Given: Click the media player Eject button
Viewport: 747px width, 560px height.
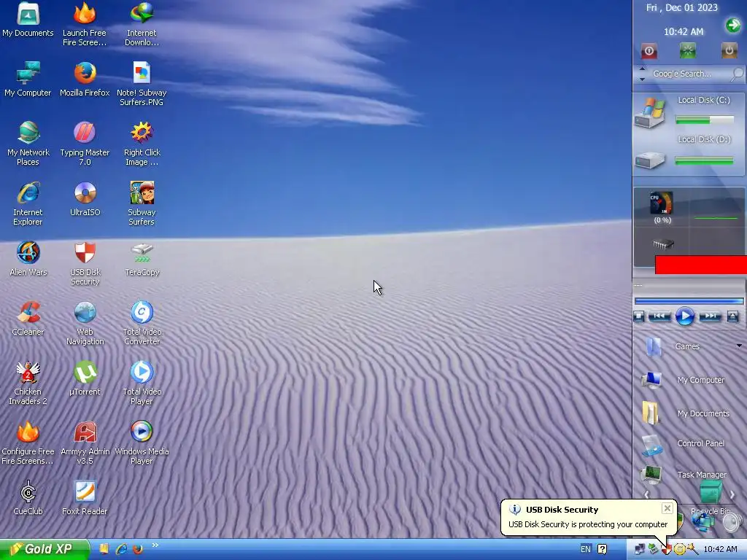Looking at the screenshot, I should pyautogui.click(x=732, y=316).
